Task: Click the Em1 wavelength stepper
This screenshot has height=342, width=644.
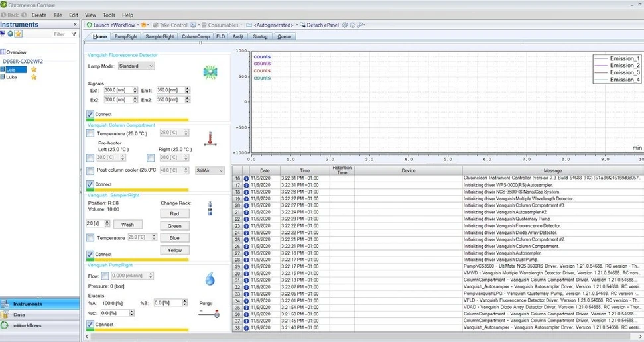Action: click(187, 90)
